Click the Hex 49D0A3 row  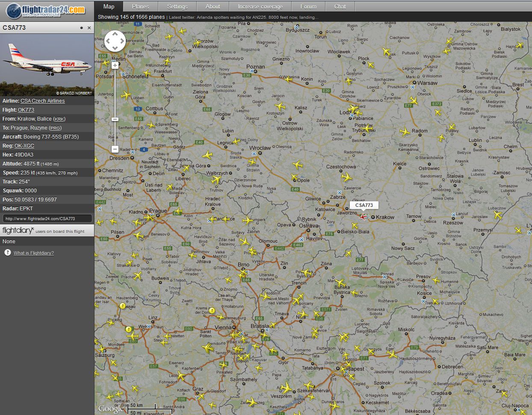47,155
